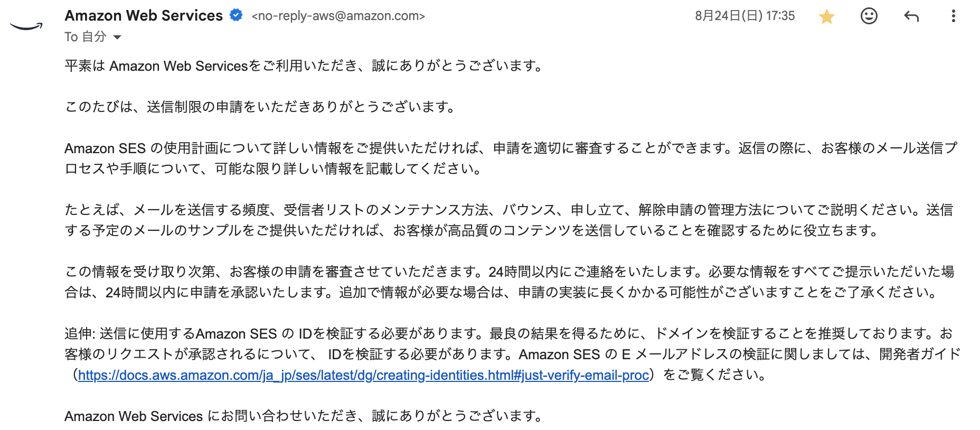Click the greeting line starting with 平素は

click(304, 66)
